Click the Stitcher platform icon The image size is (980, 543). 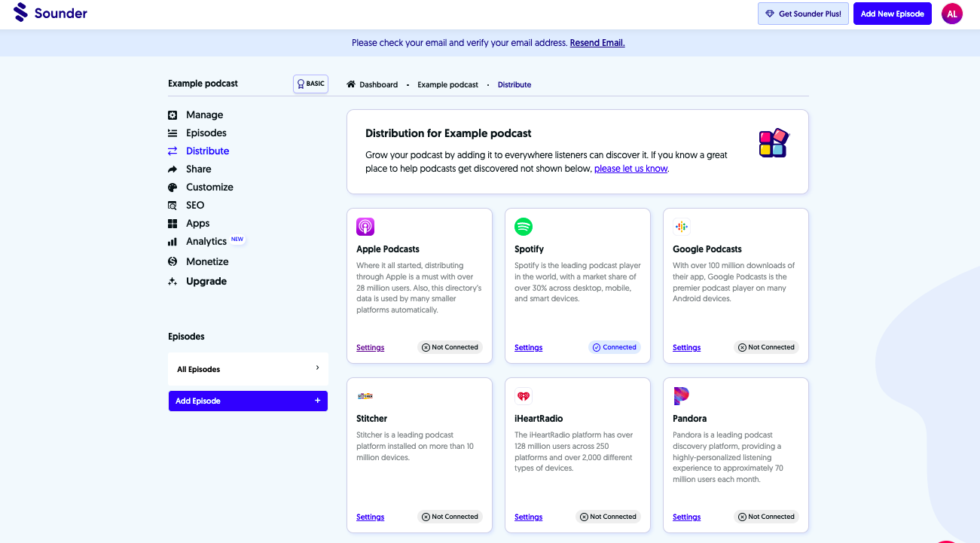click(365, 395)
